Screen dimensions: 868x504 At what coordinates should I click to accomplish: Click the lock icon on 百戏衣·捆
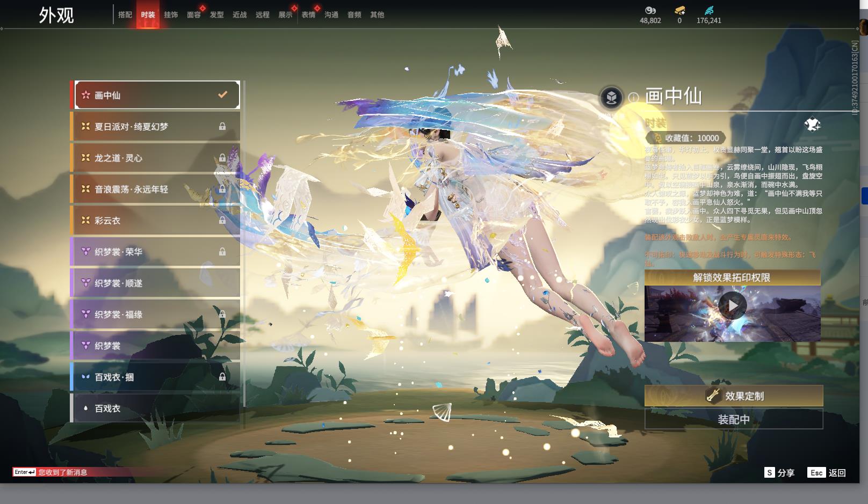click(222, 377)
